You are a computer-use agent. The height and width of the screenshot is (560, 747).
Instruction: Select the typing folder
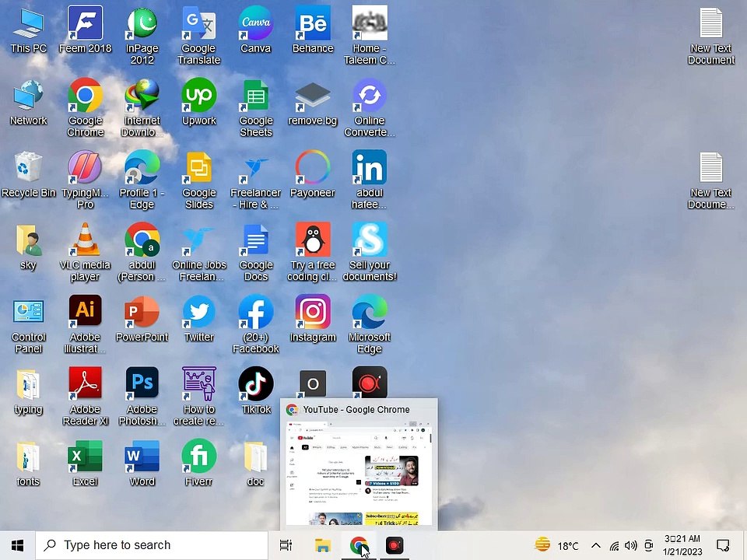28,392
